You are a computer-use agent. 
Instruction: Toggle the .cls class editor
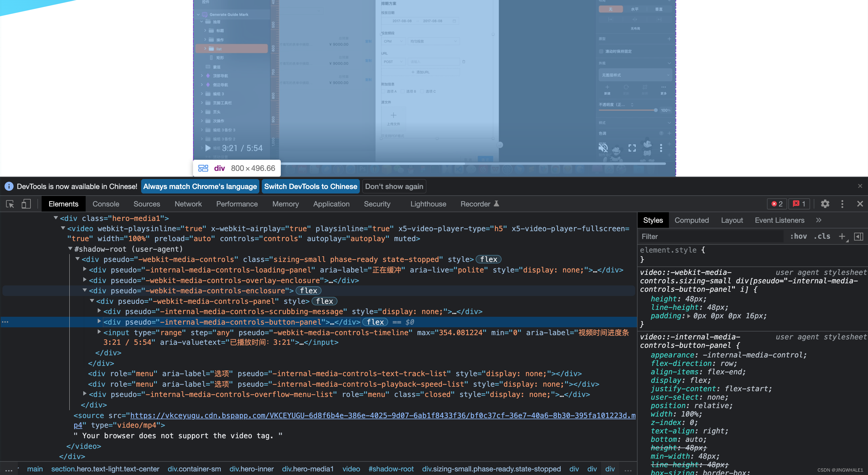coord(822,236)
